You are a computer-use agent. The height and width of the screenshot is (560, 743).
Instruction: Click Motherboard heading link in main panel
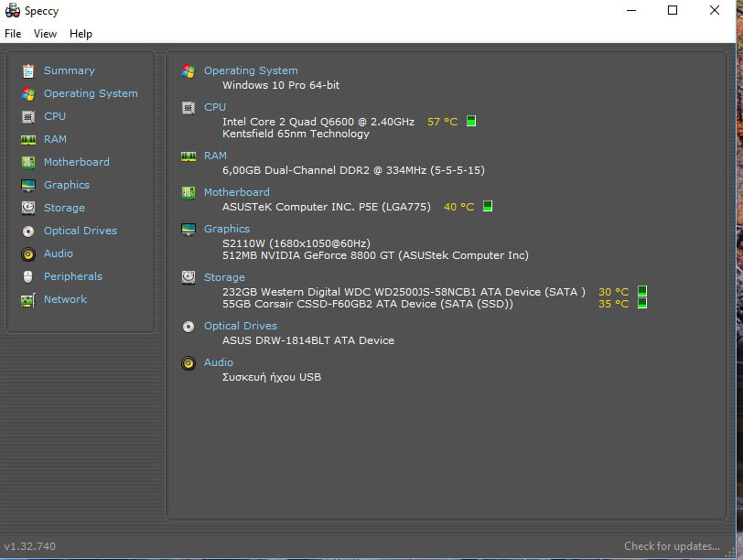coord(237,192)
